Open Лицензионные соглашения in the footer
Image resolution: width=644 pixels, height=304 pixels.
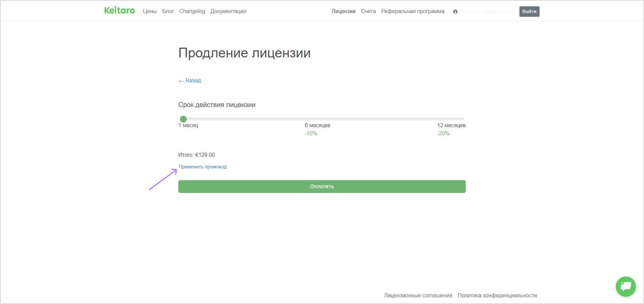click(418, 296)
